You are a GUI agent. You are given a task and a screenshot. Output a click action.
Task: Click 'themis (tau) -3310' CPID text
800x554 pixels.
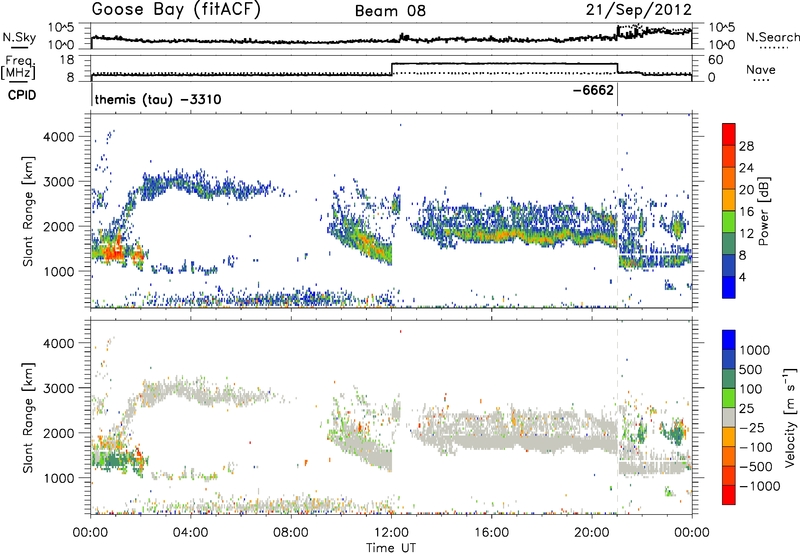(158, 99)
